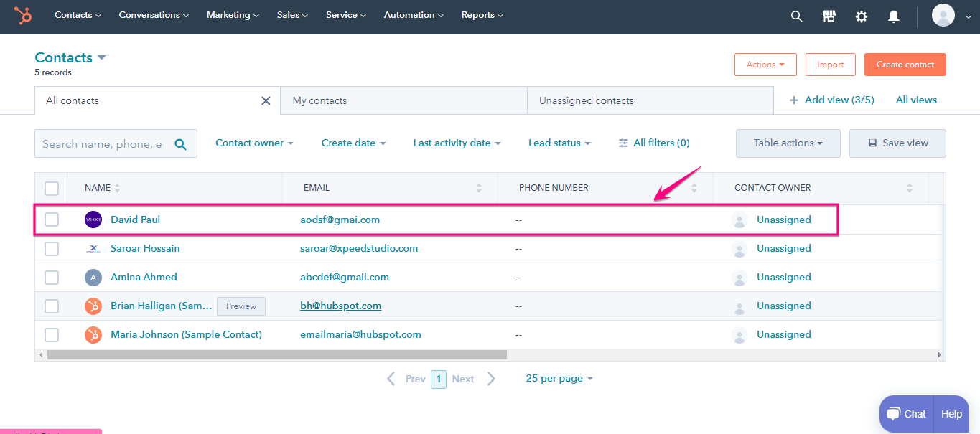The width and height of the screenshot is (980, 434).
Task: Open the Automation navigation menu
Action: coord(414,15)
